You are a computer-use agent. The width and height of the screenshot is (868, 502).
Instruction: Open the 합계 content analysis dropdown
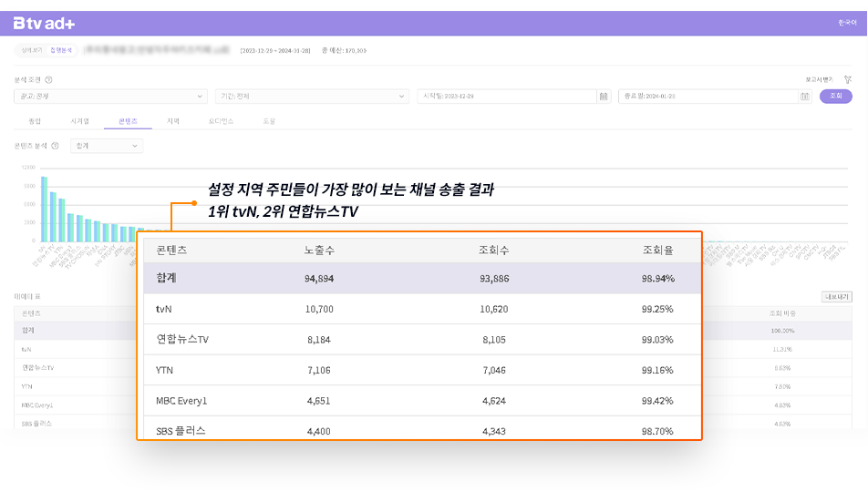pos(107,146)
